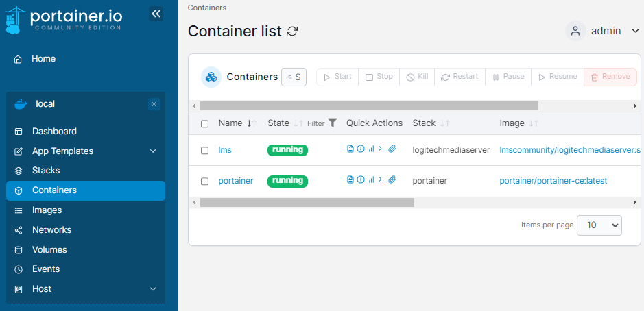The height and width of the screenshot is (311, 644).
Task: Click attach icon for portainer container
Action: click(392, 179)
